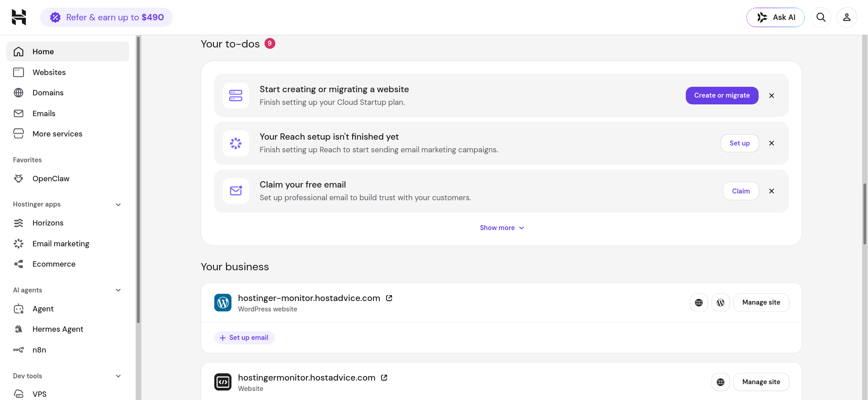Image resolution: width=868 pixels, height=400 pixels.
Task: Open Hermes Agent
Action: [68, 329]
